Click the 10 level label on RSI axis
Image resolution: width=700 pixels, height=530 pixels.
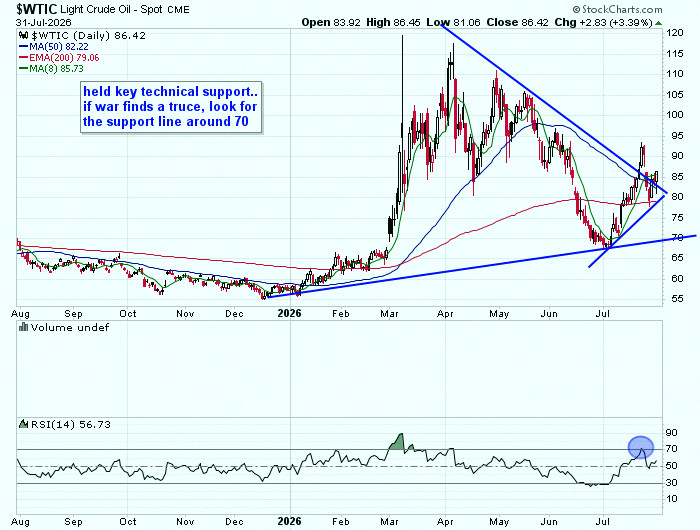point(672,499)
